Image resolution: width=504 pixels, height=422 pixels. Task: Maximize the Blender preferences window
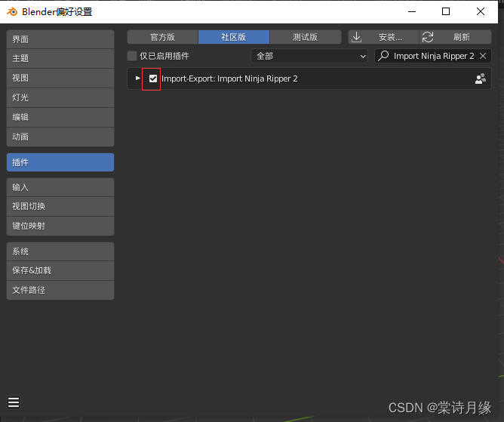tap(446, 11)
